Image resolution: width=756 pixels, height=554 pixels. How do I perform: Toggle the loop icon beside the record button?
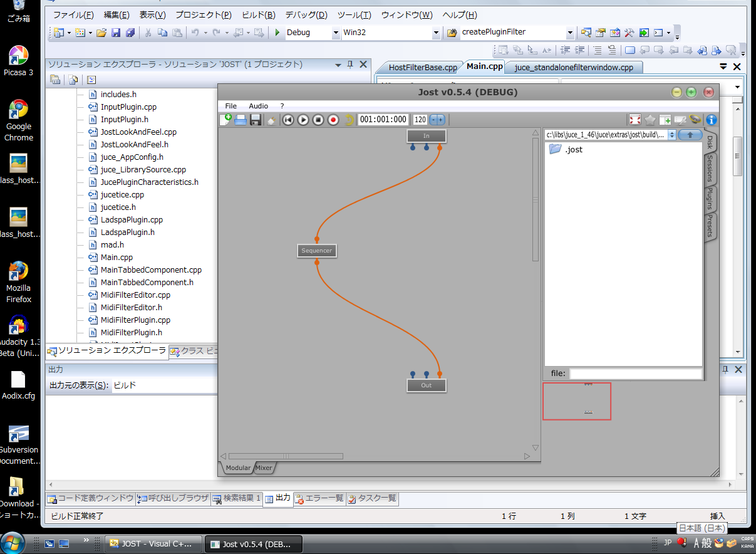point(349,120)
